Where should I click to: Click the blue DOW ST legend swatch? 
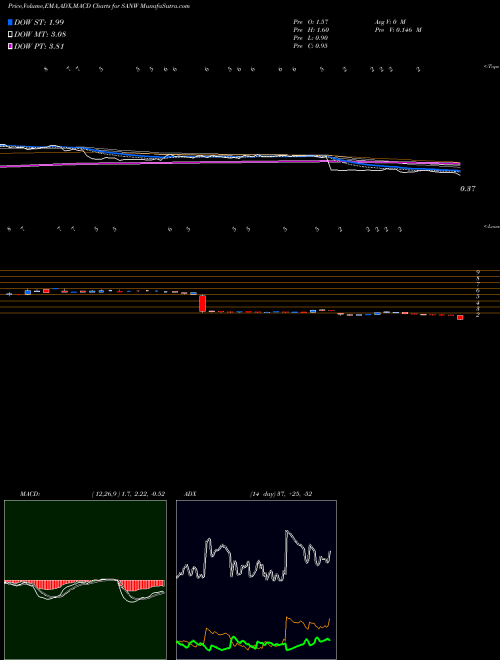click(11, 22)
